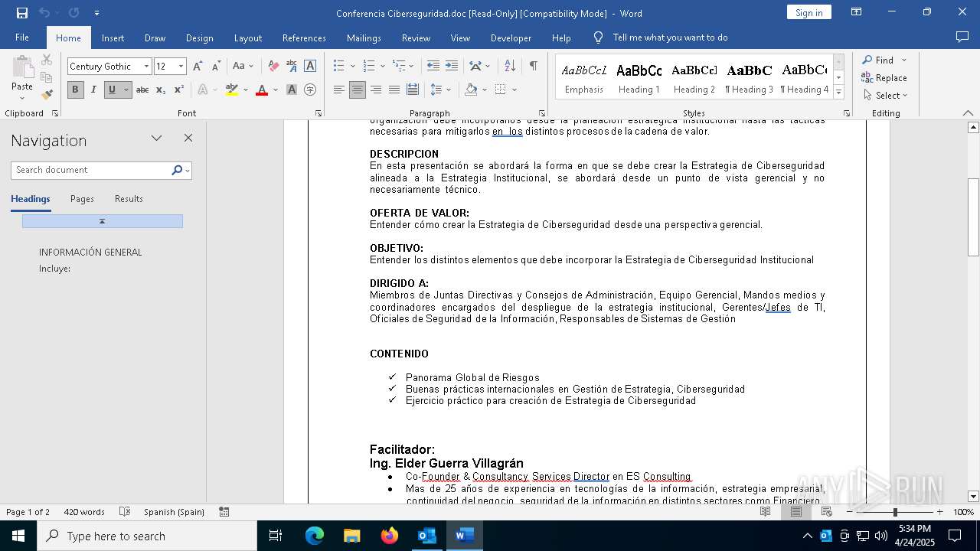The image size is (980, 551).
Task: Switch to the Insert tab
Action: pos(113,37)
